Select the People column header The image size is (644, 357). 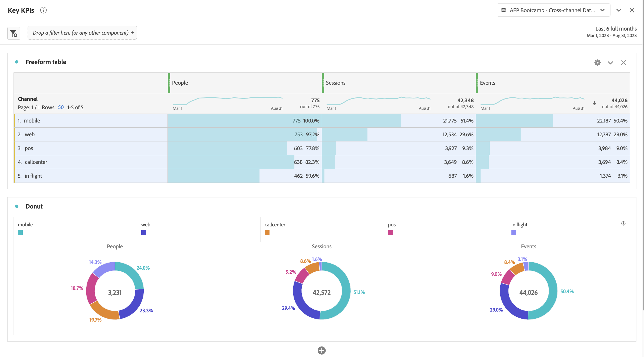click(x=245, y=83)
